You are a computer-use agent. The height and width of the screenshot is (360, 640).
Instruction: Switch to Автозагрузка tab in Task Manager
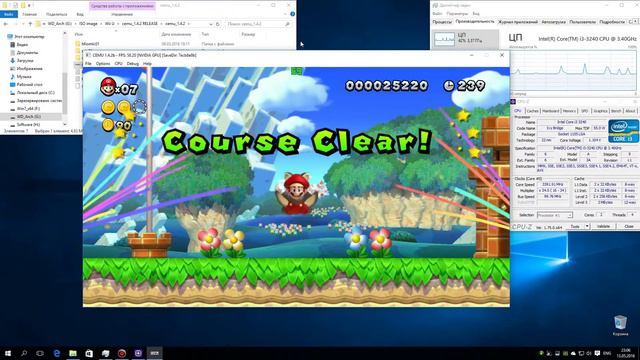click(553, 22)
